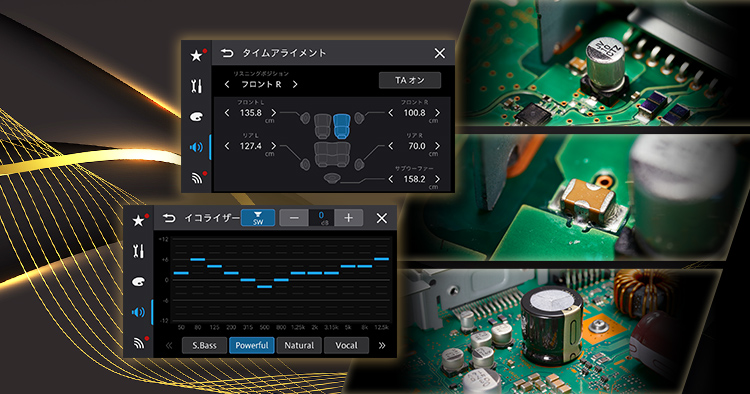Decrease subwoofer distance 158.2
The image size is (750, 394).
(x=391, y=179)
